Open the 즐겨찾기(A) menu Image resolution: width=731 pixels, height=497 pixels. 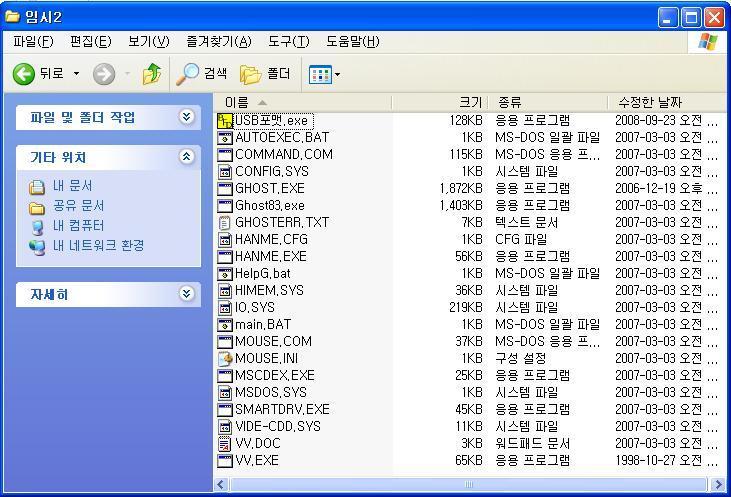coord(219,41)
